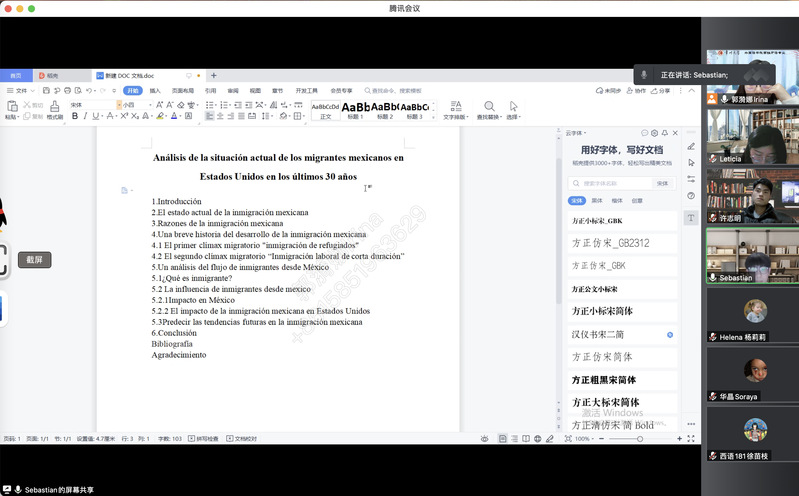Viewport: 799px width, 496px height.
Task: Open the View ribbon tab
Action: [x=255, y=90]
